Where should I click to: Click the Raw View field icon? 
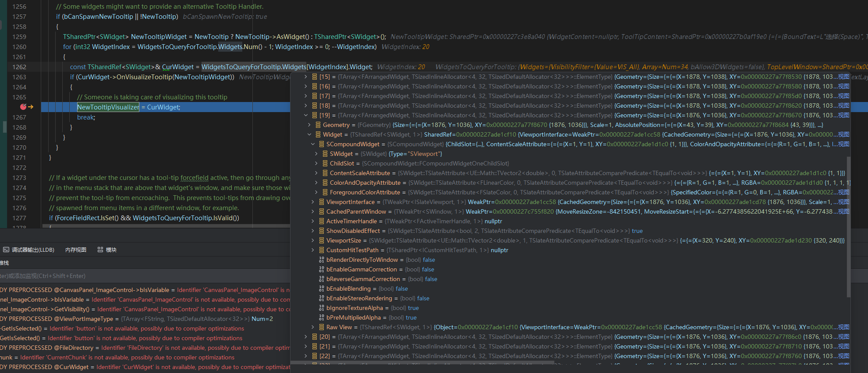(x=322, y=327)
